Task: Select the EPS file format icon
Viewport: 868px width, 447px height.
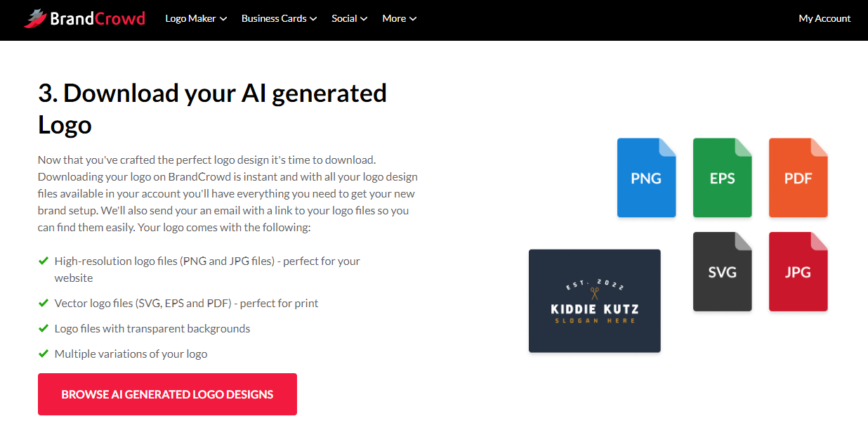Action: coord(722,177)
